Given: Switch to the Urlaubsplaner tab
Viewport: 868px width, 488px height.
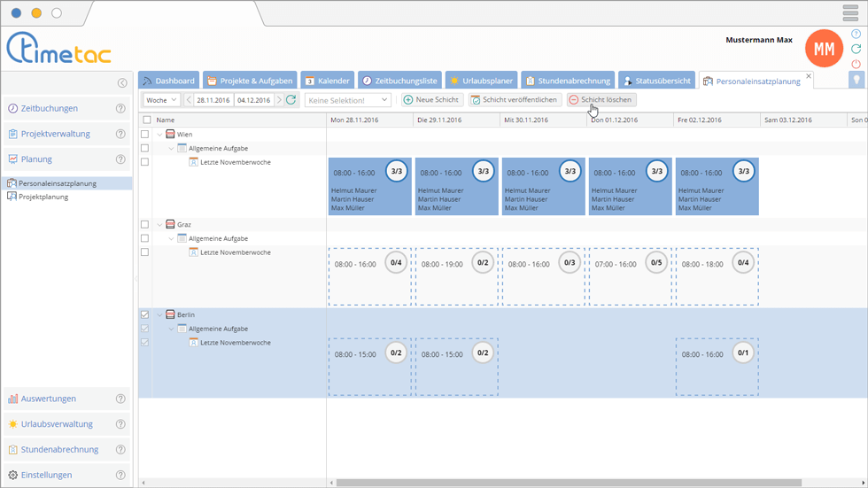Looking at the screenshot, I should click(x=480, y=81).
